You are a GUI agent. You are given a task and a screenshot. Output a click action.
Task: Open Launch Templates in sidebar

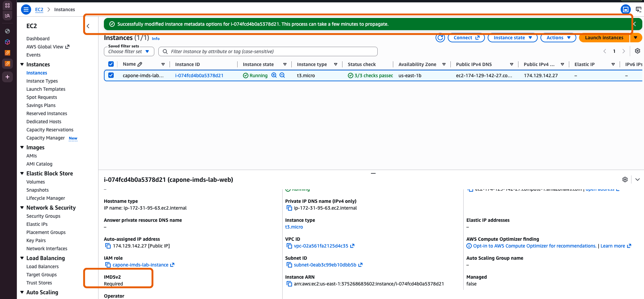coord(46,89)
